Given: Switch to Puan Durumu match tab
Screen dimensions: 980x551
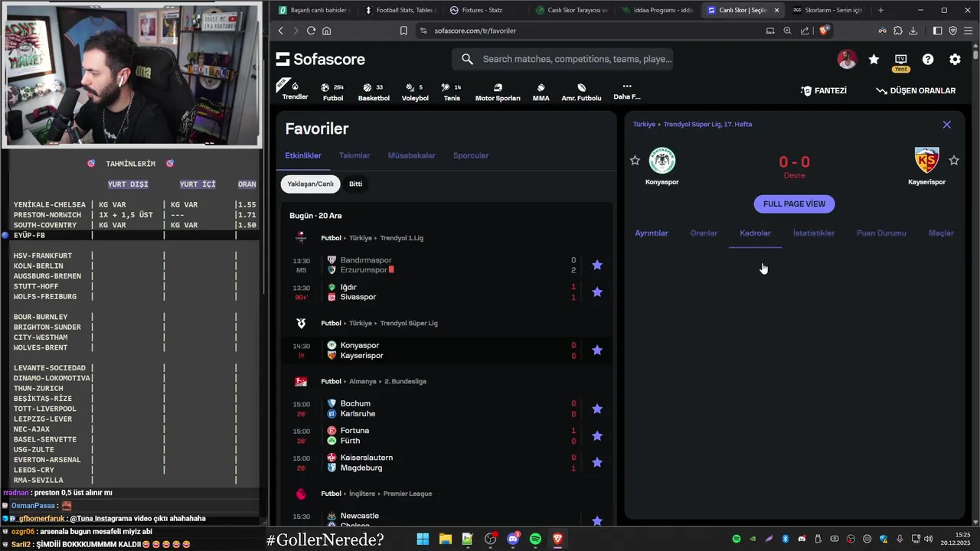Looking at the screenshot, I should pos(881,233).
